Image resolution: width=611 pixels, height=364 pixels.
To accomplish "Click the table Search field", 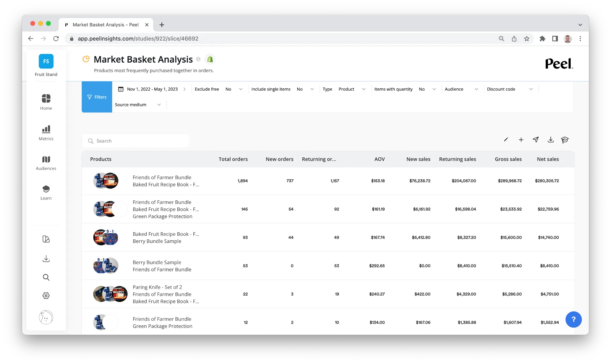I will pyautogui.click(x=135, y=141).
